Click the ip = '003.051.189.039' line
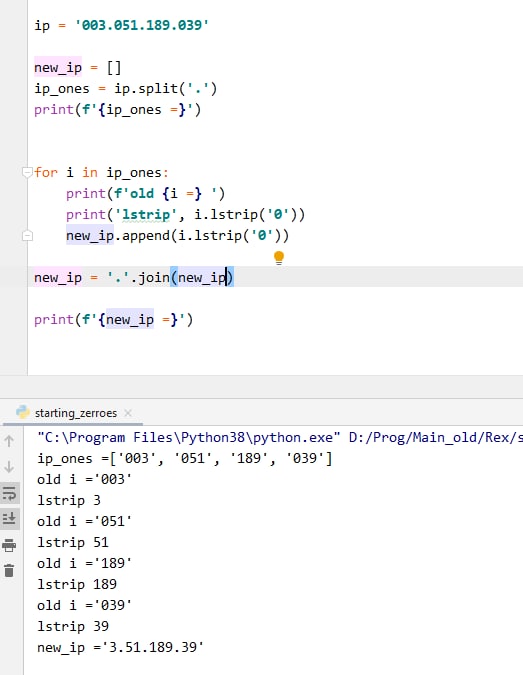Image resolution: width=523 pixels, height=675 pixels. [121, 25]
